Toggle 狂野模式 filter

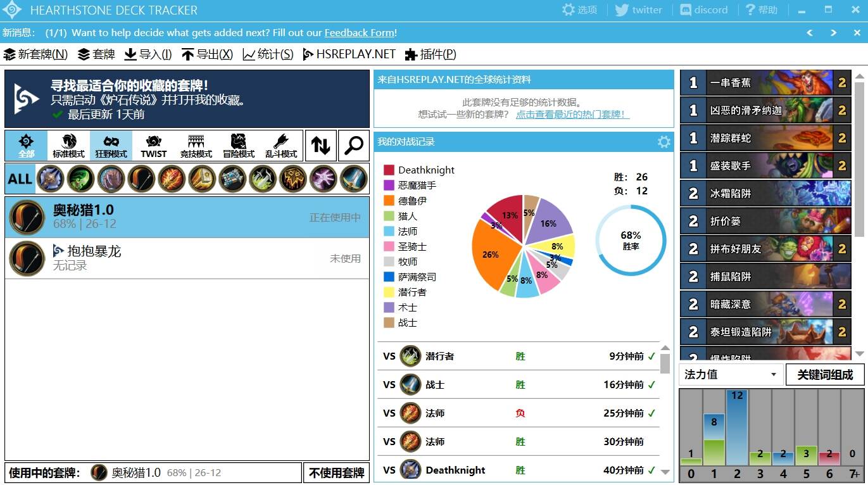tap(111, 146)
